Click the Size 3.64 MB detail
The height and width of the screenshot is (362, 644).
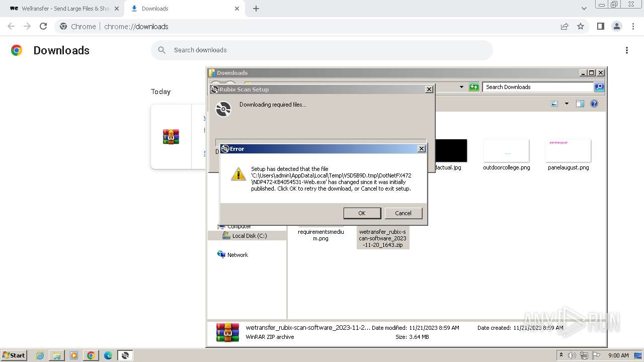click(x=412, y=337)
